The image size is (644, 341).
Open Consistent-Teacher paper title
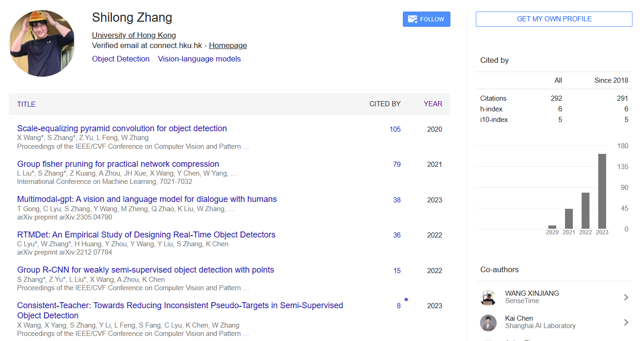coord(180,311)
